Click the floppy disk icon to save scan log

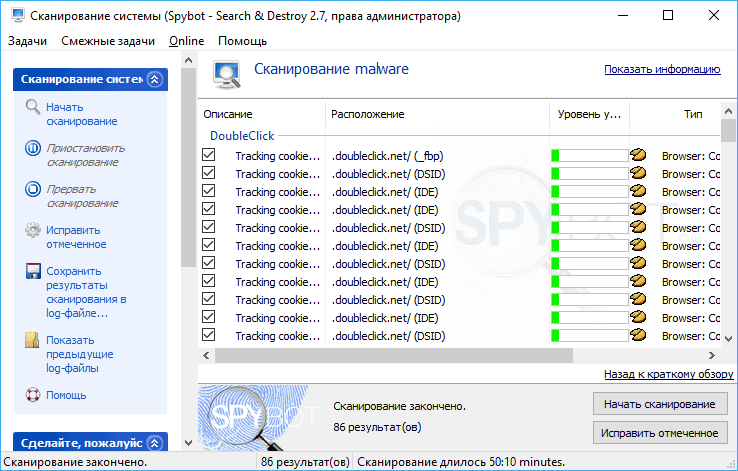[32, 271]
